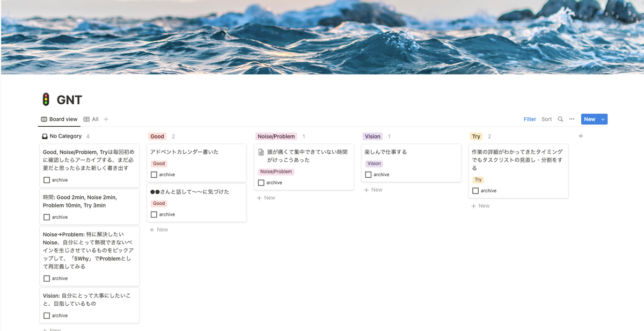Image resolution: width=644 pixels, height=331 pixels.
Task: Open the three-dots view options menu
Action: 572,119
